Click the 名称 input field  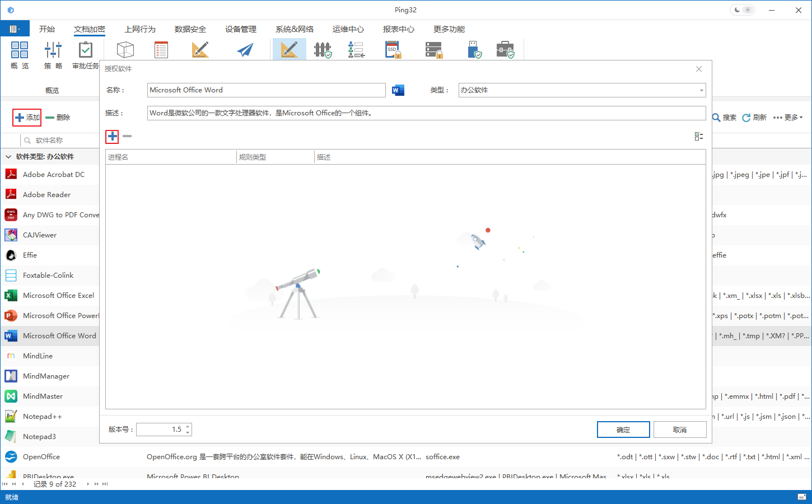click(x=267, y=90)
